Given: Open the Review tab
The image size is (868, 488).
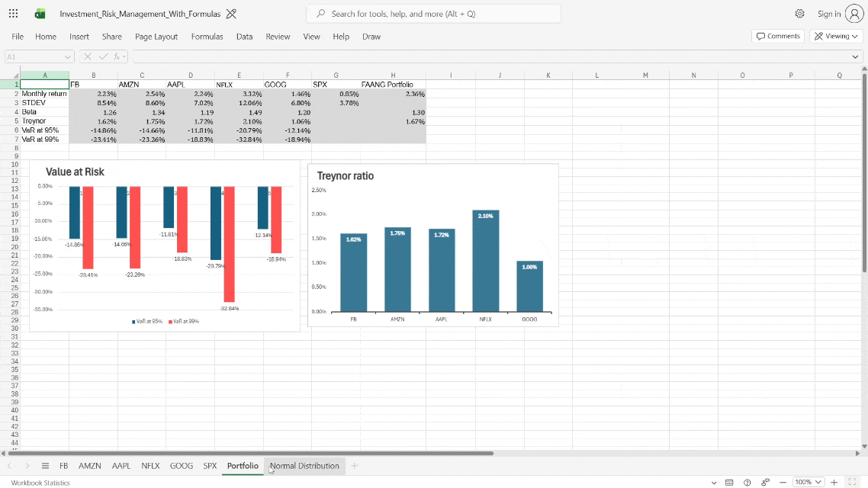Looking at the screenshot, I should [278, 37].
